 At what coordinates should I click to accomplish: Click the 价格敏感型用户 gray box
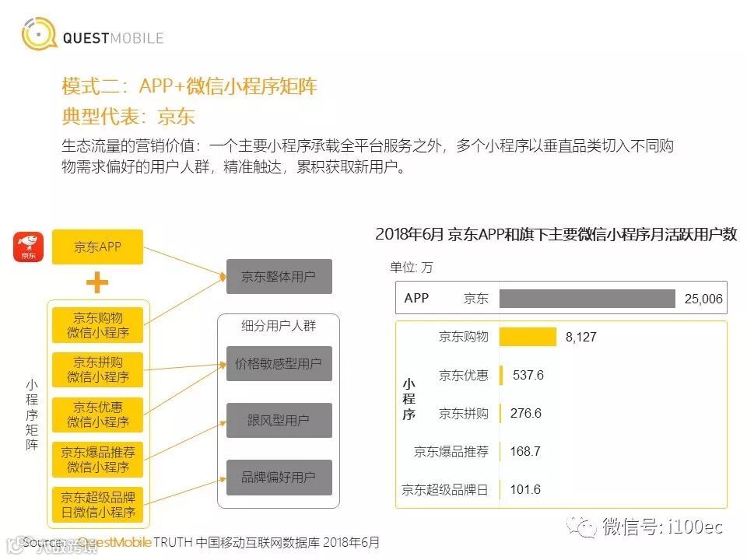279,364
